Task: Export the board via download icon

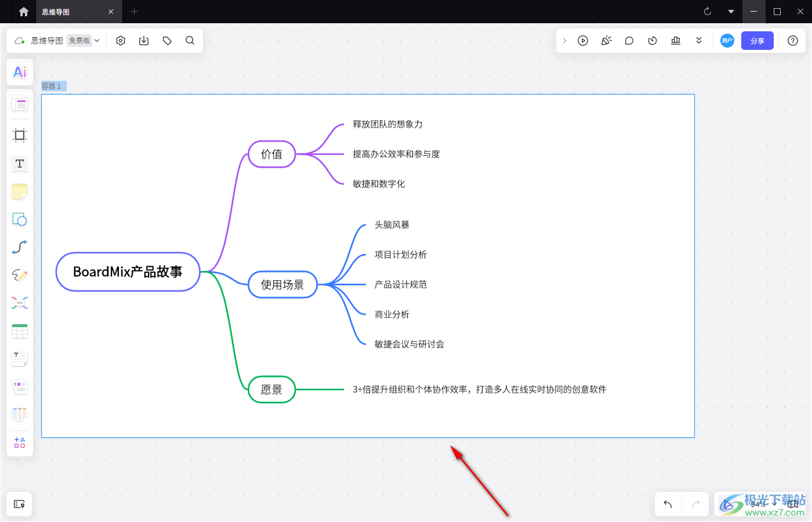Action: [144, 41]
